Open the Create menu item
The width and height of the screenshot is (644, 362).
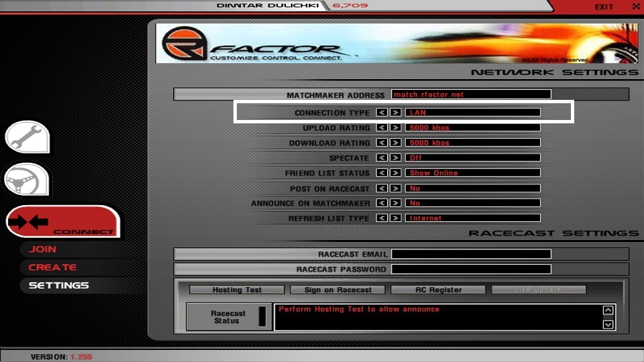point(52,267)
